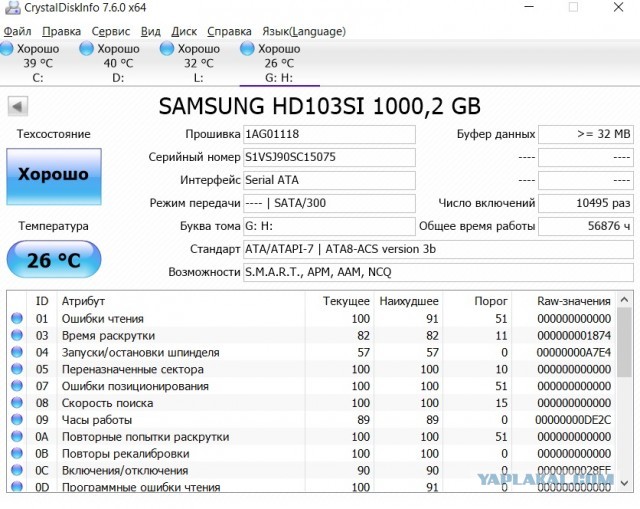Click the Raw-значения column header
Image resolution: width=640 pixels, height=509 pixels.
coord(564,301)
